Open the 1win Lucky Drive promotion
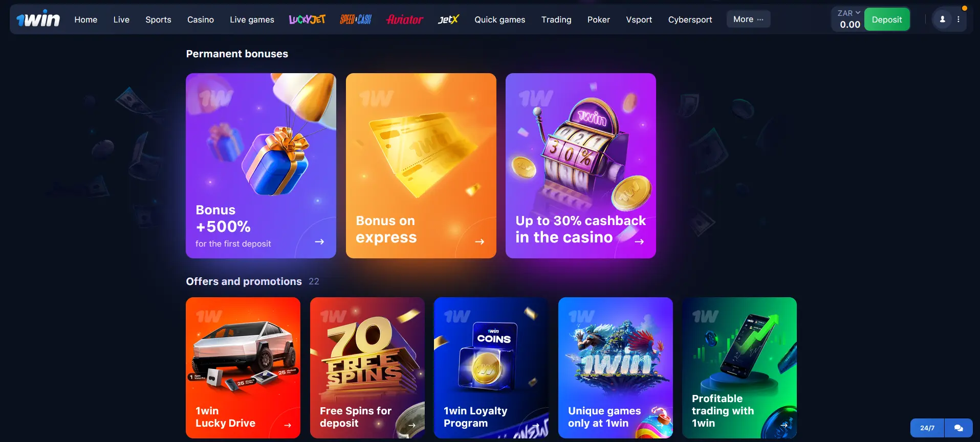Image resolution: width=980 pixels, height=442 pixels. tap(243, 368)
